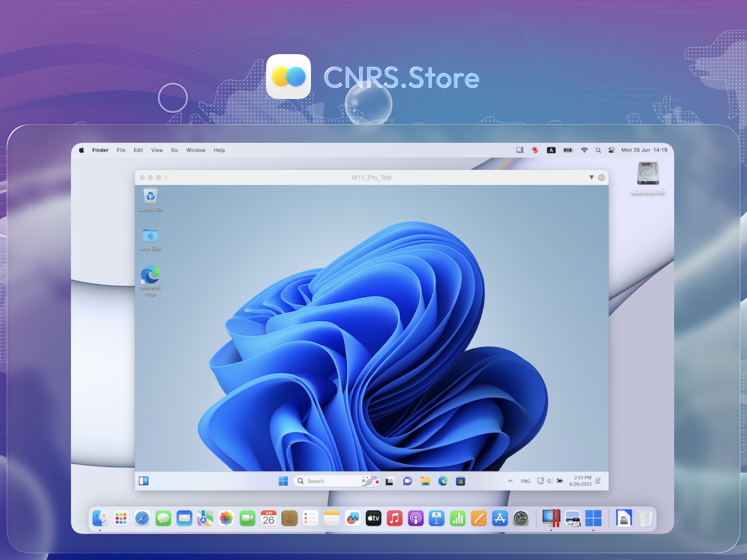This screenshot has height=560, width=747.
Task: Click the Windows clock and date
Action: 580,481
